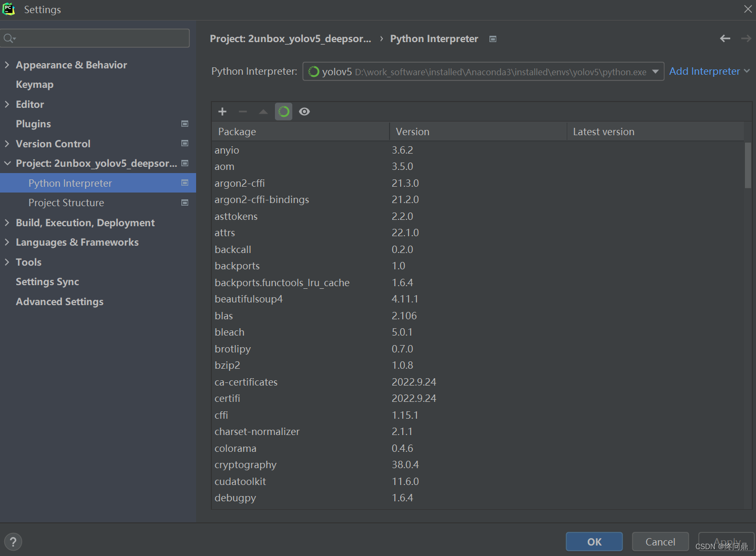Collapse the Project 2unbox_yolov5_deepsor section
The height and width of the screenshot is (556, 756).
[7, 163]
